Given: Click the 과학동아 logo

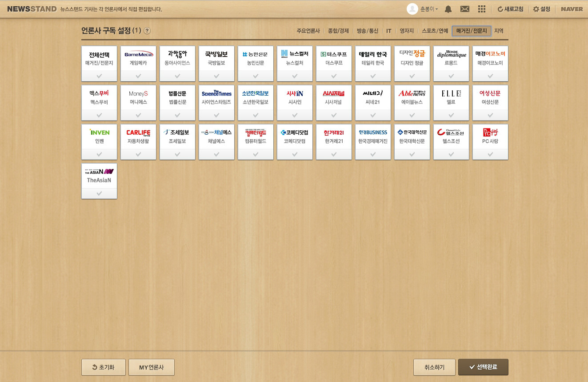Looking at the screenshot, I should click(x=177, y=54).
